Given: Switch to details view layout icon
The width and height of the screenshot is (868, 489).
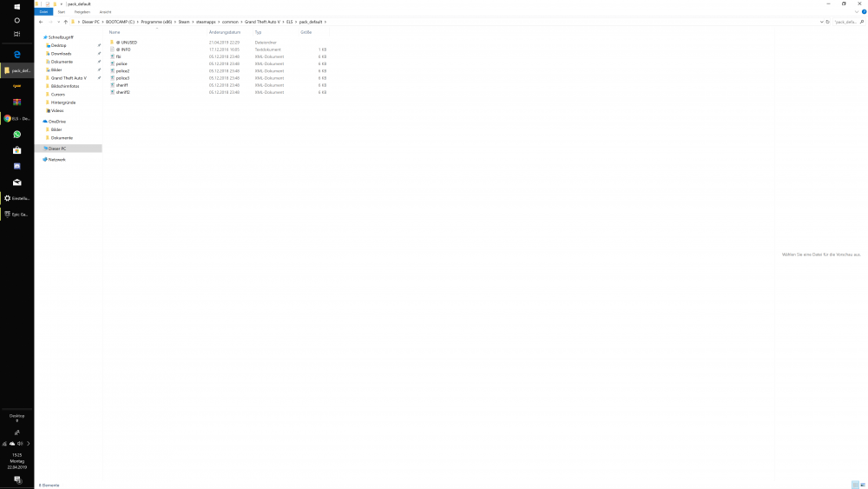Looking at the screenshot, I should click(x=855, y=486).
